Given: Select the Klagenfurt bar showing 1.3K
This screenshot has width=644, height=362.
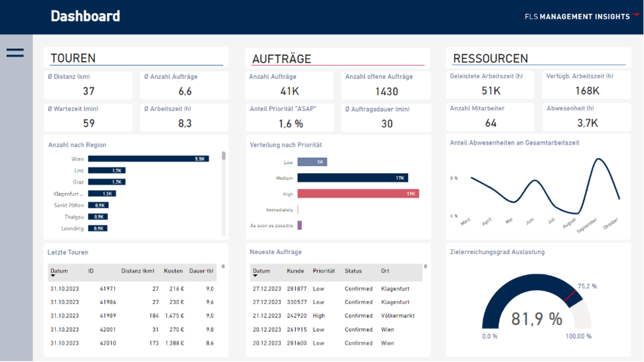Looking at the screenshot, I should pyautogui.click(x=102, y=193).
